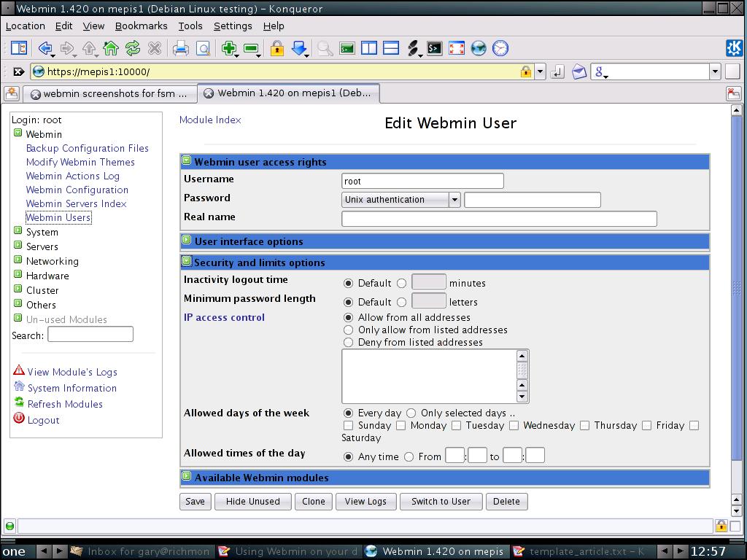
Task: Click the taskbar clock showing 12:57
Action: coord(708,551)
